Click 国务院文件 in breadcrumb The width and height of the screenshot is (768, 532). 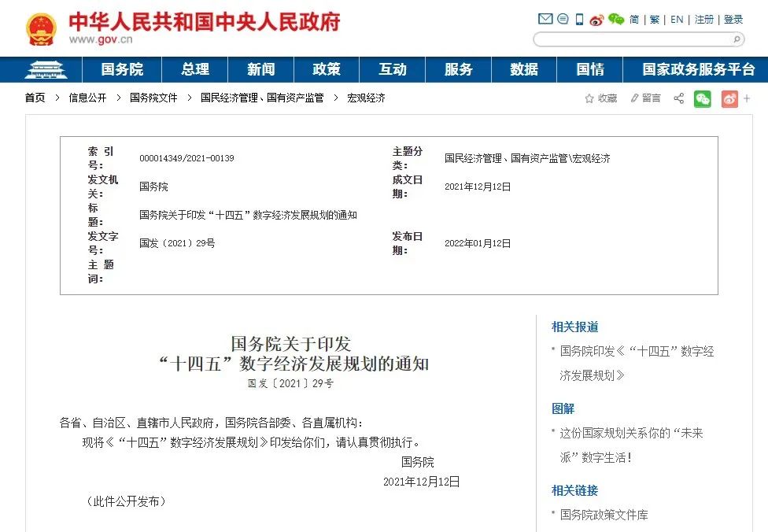click(153, 98)
